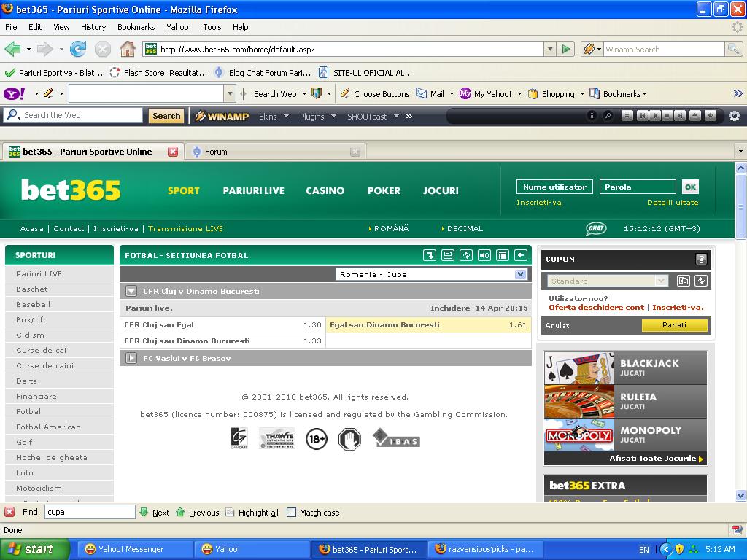Click the pencil icon on Yahoo toolbar
Screen dimensions: 747x560
pyautogui.click(x=48, y=94)
